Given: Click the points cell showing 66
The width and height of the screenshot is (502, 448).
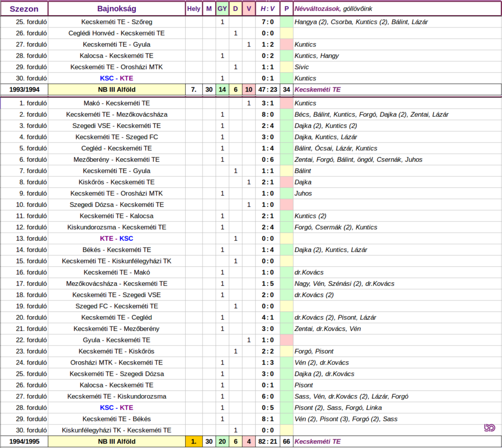Looking at the screenshot, I should (x=286, y=442).
